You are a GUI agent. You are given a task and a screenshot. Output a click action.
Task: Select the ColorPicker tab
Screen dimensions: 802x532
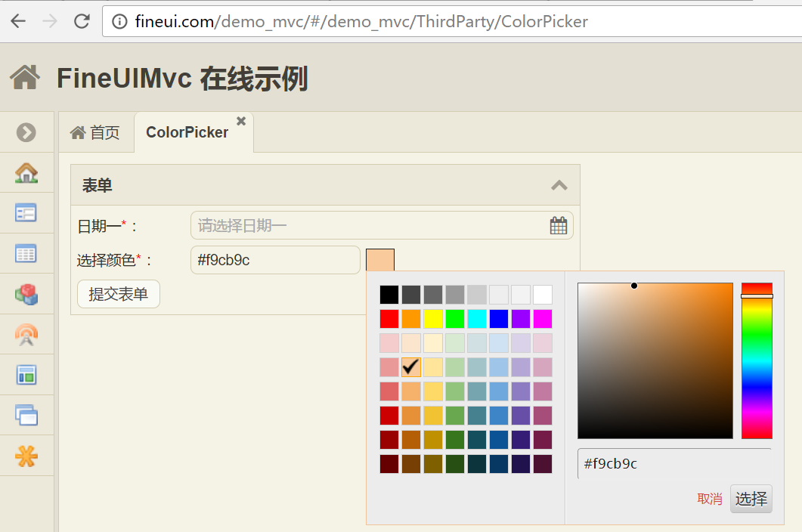[x=187, y=132]
